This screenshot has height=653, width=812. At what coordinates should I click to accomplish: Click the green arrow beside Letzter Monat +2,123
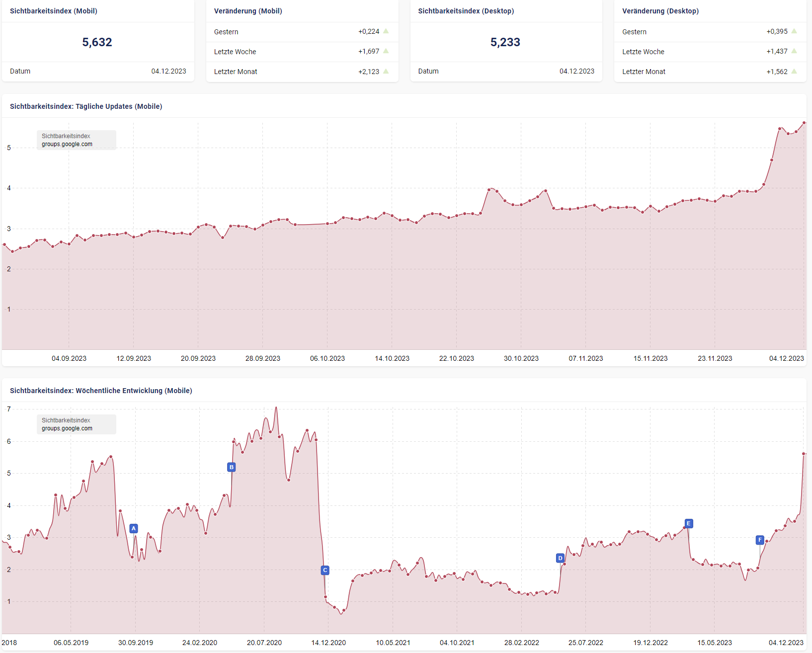(x=385, y=71)
